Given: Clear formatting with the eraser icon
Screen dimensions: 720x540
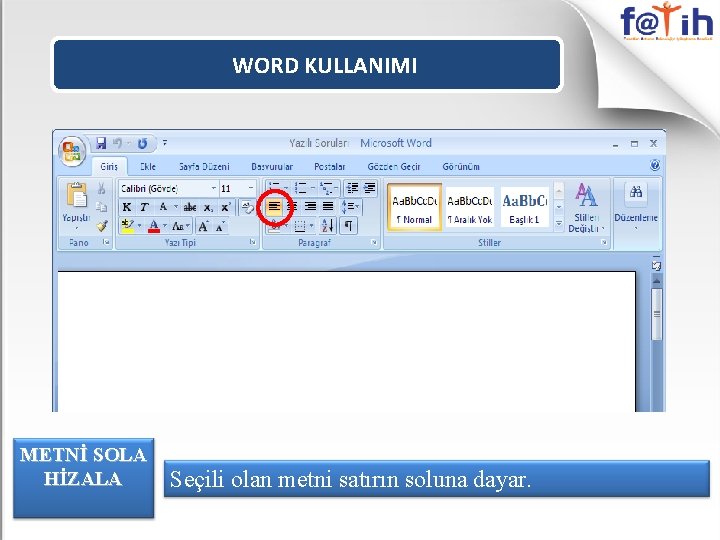Looking at the screenshot, I should point(247,208).
